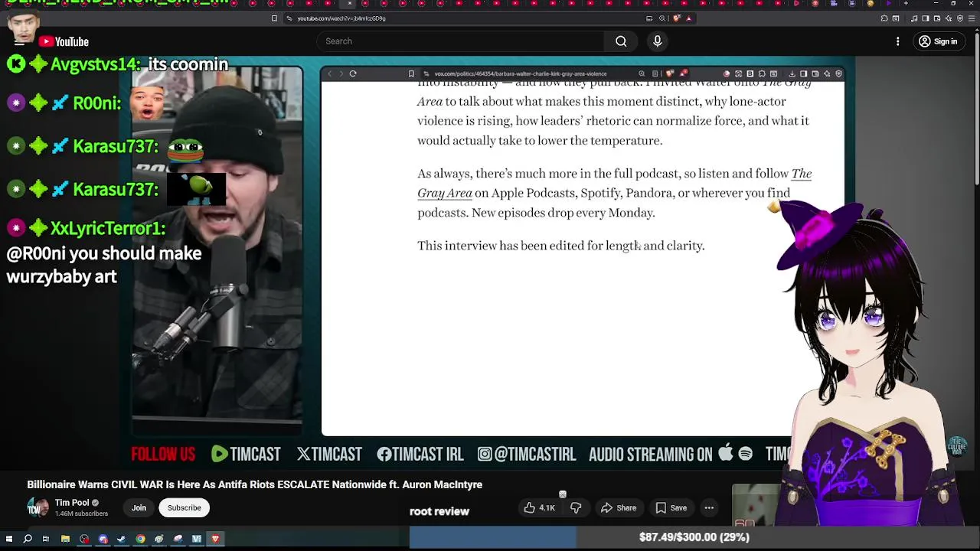Click the vox.com URL in embedded browser

(x=521, y=74)
